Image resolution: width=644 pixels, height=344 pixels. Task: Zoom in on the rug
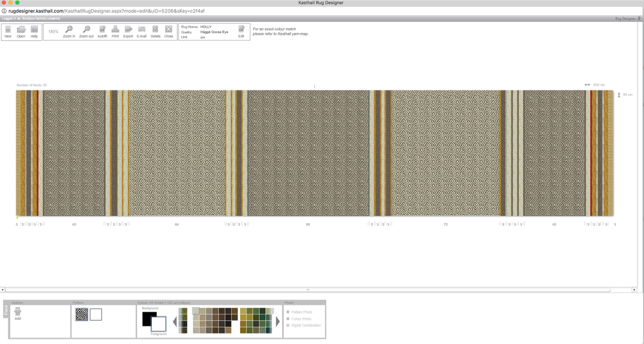pyautogui.click(x=69, y=32)
